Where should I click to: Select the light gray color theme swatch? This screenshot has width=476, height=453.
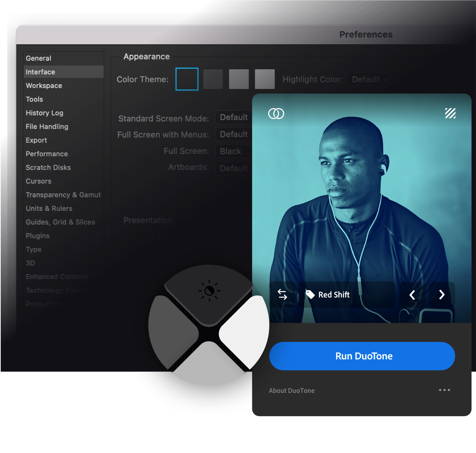265,79
